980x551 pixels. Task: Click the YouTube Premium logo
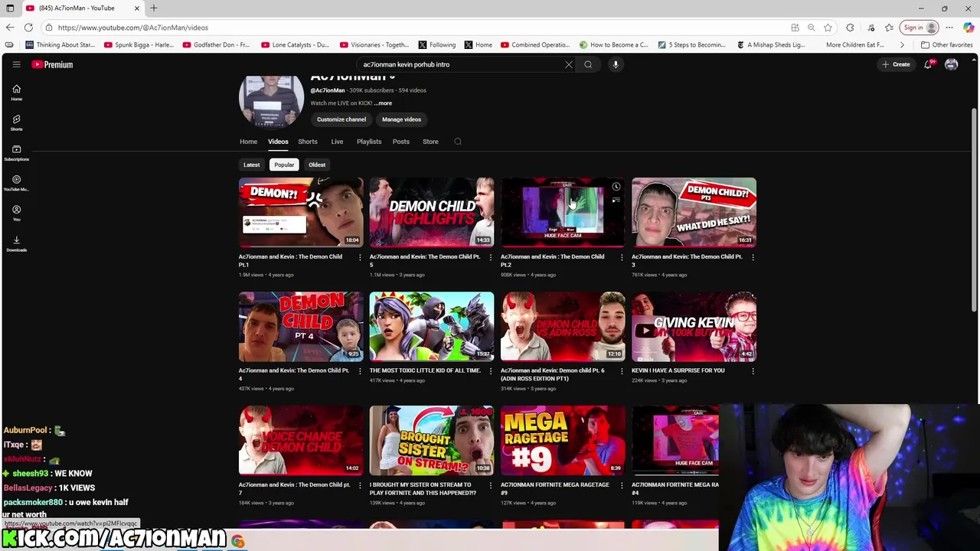52,64
